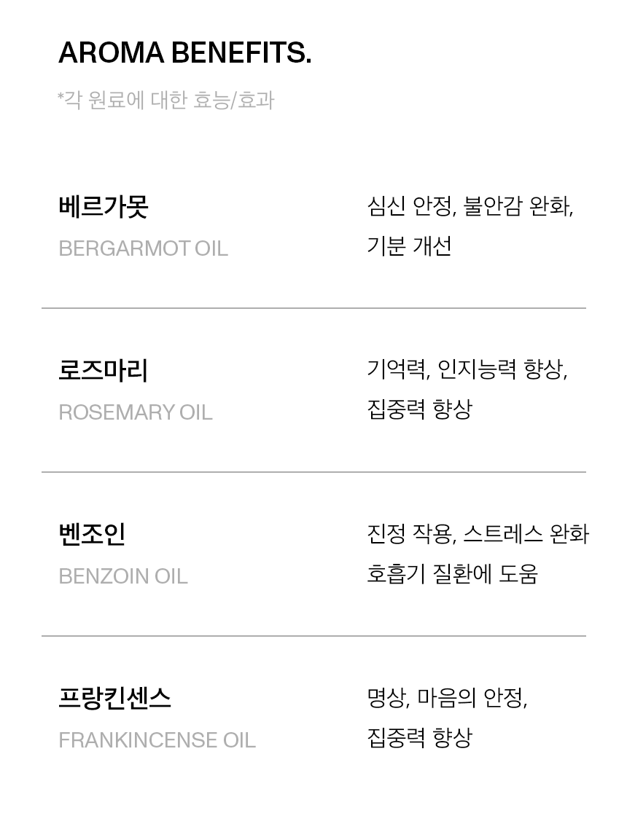Select 집중력 향상 in the Rosemary row
Screen dimensions: 627x840
pyautogui.click(x=419, y=409)
